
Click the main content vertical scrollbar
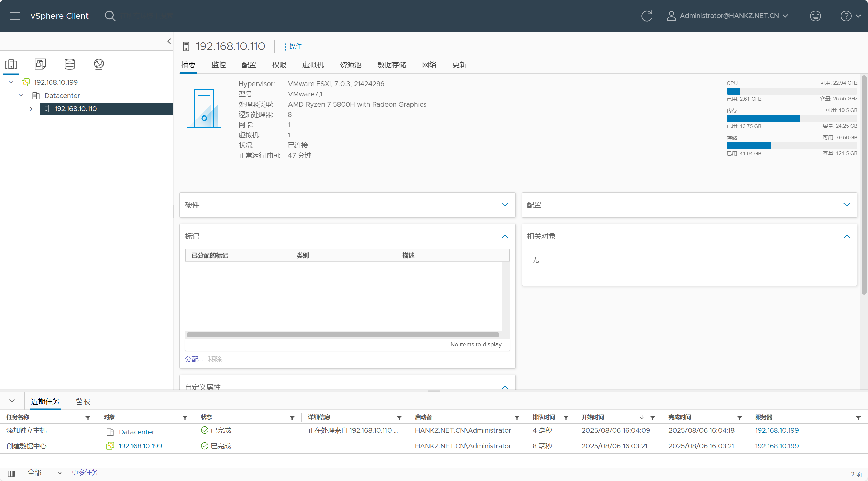pos(864,185)
